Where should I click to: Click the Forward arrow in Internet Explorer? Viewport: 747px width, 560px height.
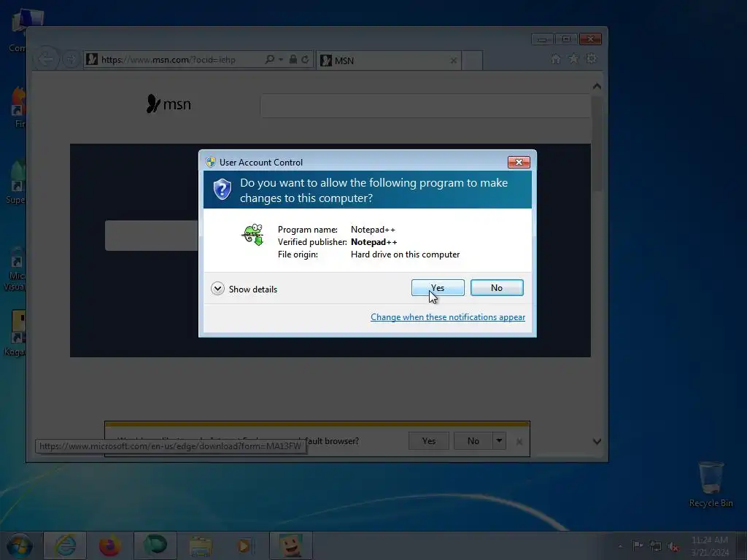click(71, 60)
